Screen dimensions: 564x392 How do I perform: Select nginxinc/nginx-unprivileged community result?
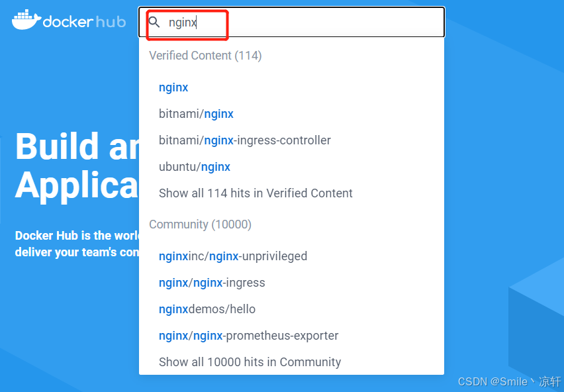233,256
